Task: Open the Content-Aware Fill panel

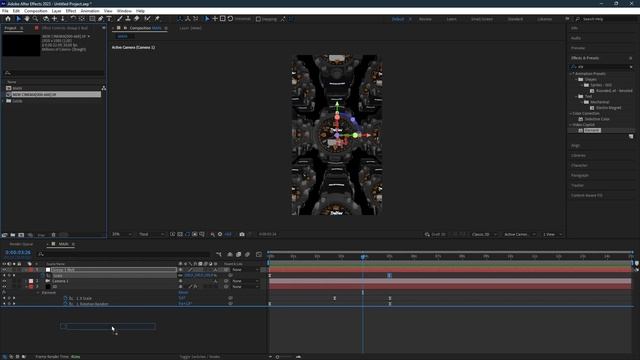Action: pos(587,196)
